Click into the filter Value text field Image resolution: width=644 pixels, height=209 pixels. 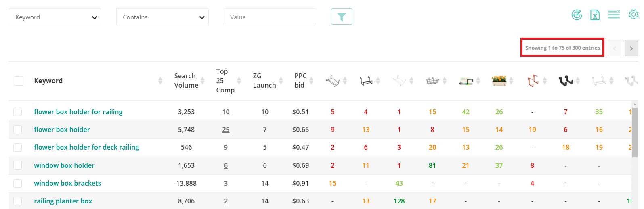270,17
